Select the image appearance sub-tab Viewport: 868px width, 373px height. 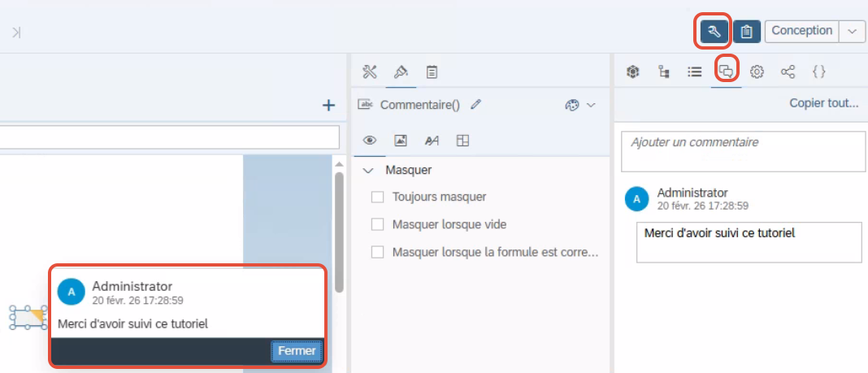point(401,141)
